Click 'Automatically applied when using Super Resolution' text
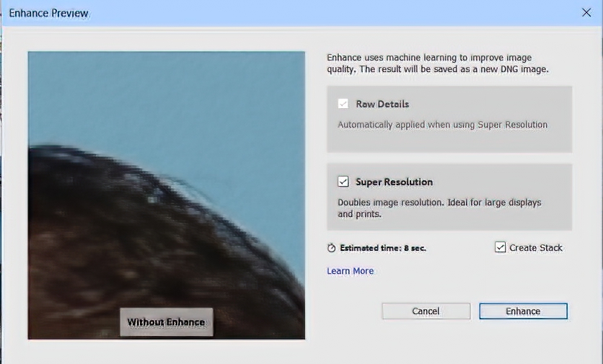Image resolution: width=603 pixels, height=364 pixels. click(443, 125)
